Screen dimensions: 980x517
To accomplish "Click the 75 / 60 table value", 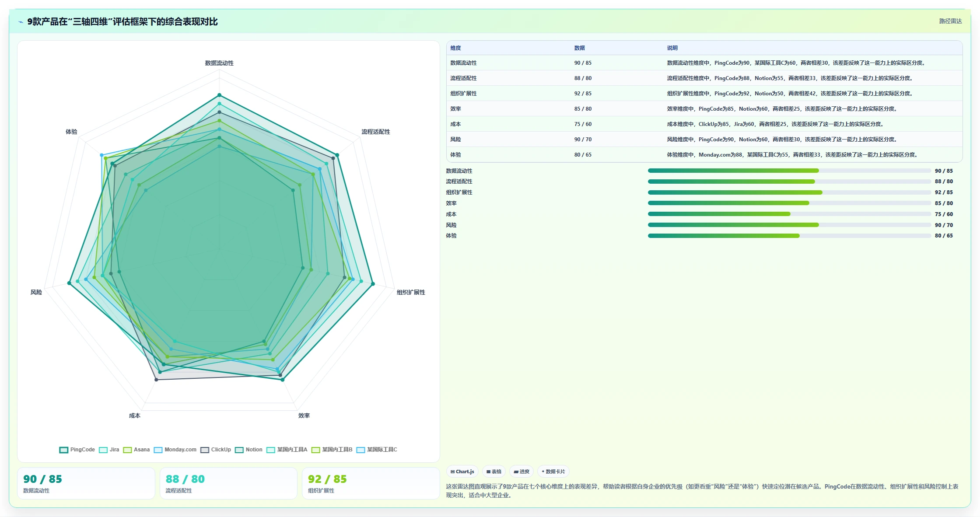I will coord(583,124).
